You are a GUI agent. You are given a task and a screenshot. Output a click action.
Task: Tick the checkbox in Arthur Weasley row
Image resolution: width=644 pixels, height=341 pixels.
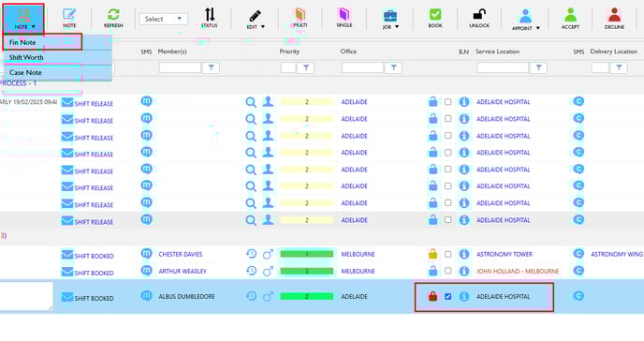[x=448, y=271]
